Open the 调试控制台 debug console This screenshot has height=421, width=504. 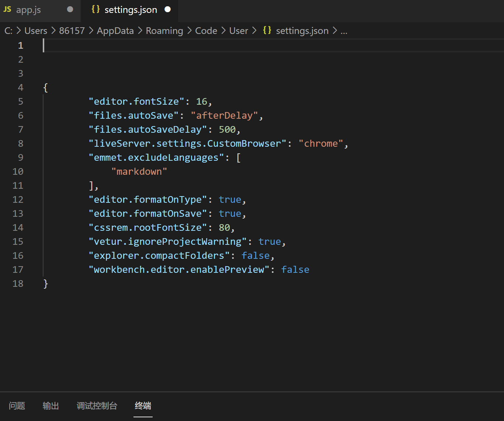point(97,406)
